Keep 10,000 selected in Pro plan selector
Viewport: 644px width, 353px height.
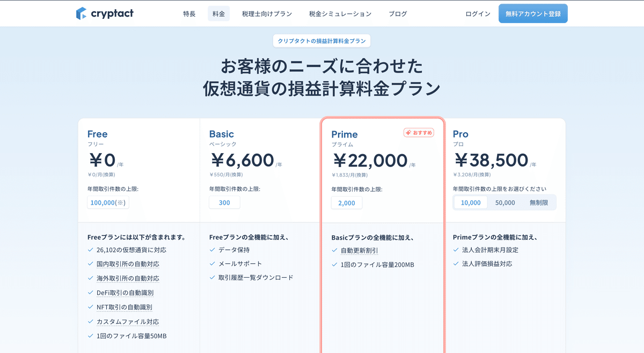pyautogui.click(x=471, y=203)
